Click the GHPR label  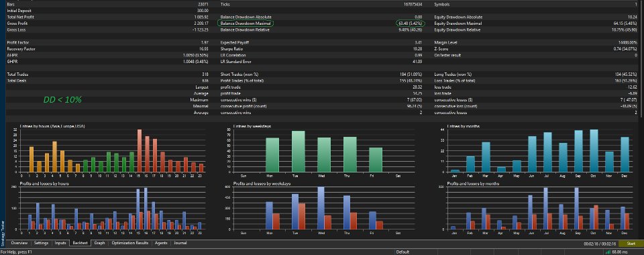coord(12,62)
